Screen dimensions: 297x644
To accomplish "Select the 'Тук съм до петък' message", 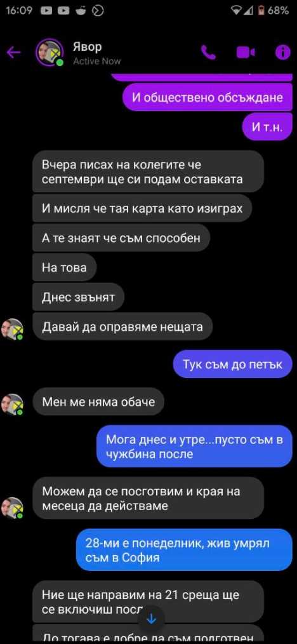I will point(233,364).
